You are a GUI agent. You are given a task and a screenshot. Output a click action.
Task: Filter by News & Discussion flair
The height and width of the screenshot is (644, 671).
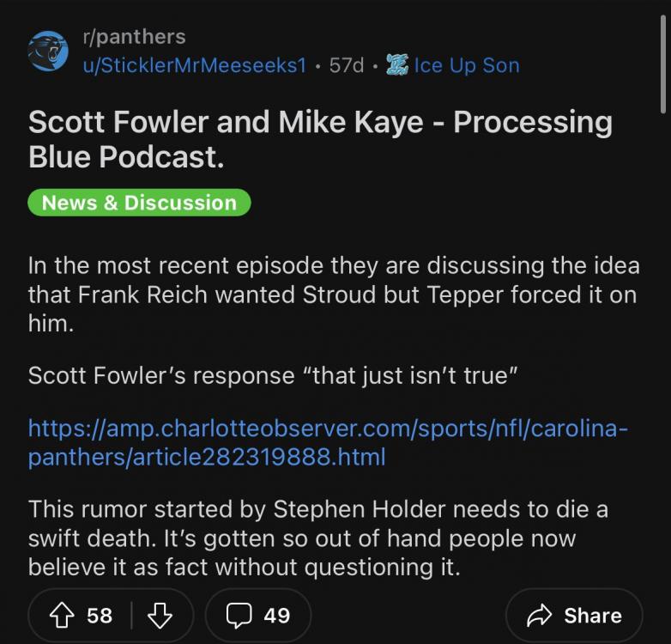139,203
